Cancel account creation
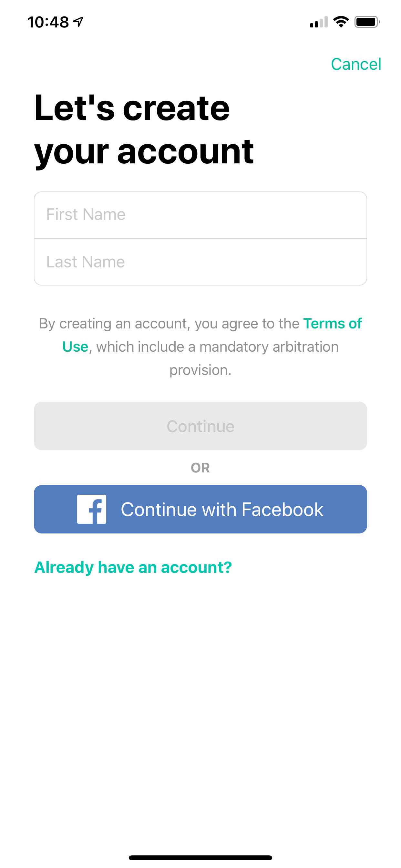Screen dimensions: 401x868 pyautogui.click(x=356, y=64)
